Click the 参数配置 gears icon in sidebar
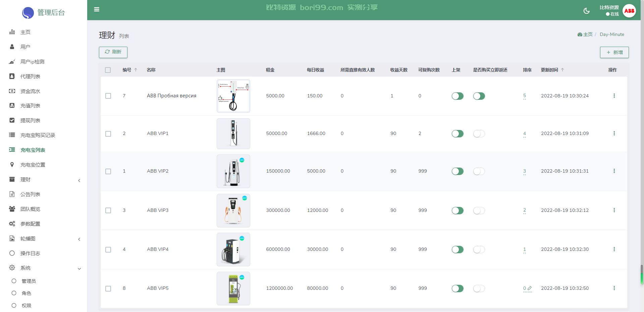This screenshot has height=312, width=644. click(12, 224)
